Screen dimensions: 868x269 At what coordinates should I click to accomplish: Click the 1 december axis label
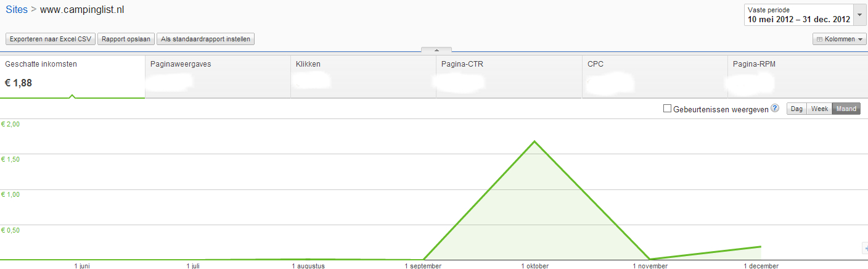pyautogui.click(x=761, y=266)
